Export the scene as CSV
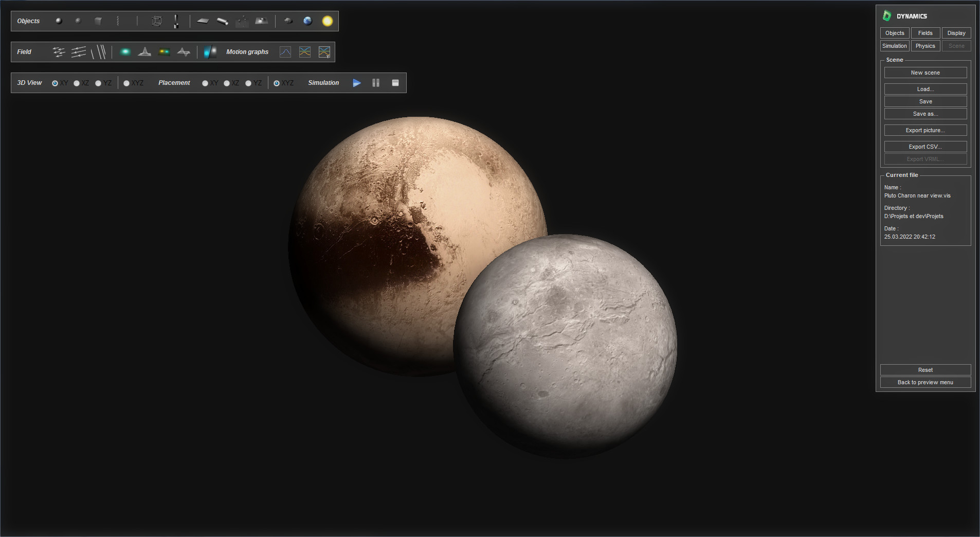980x537 pixels. [x=925, y=147]
